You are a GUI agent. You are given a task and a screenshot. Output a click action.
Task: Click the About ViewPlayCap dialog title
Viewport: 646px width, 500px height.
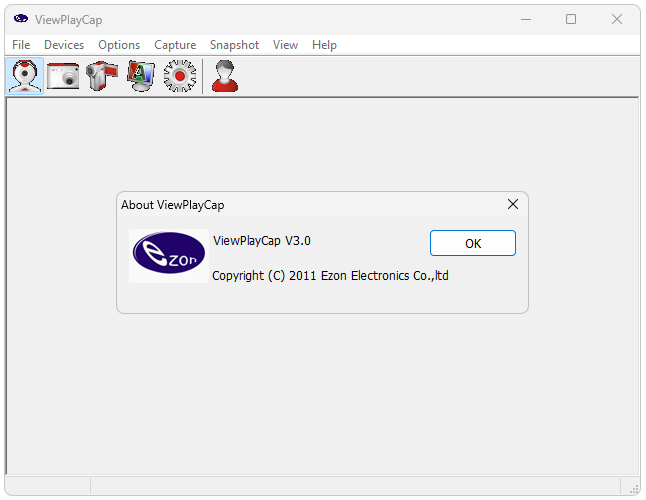tap(173, 205)
